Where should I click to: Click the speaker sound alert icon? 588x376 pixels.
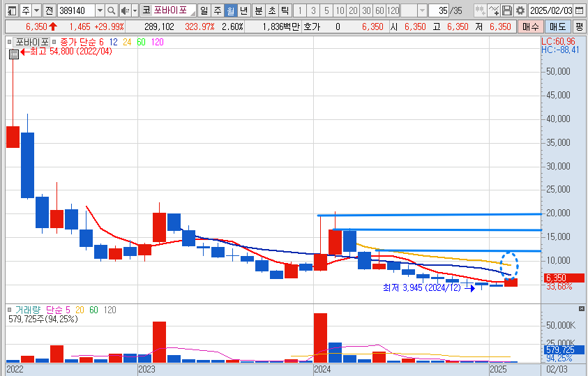[x=126, y=10]
